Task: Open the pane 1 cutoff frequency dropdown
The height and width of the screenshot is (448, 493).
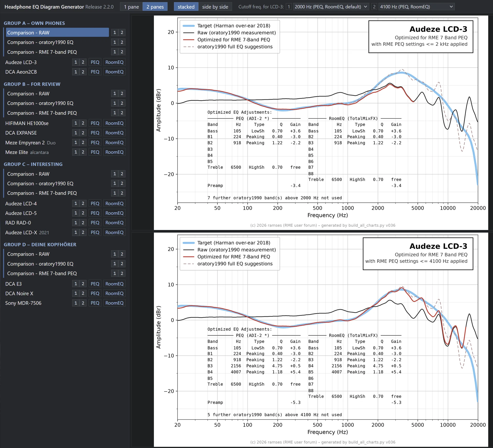Action: (x=331, y=7)
